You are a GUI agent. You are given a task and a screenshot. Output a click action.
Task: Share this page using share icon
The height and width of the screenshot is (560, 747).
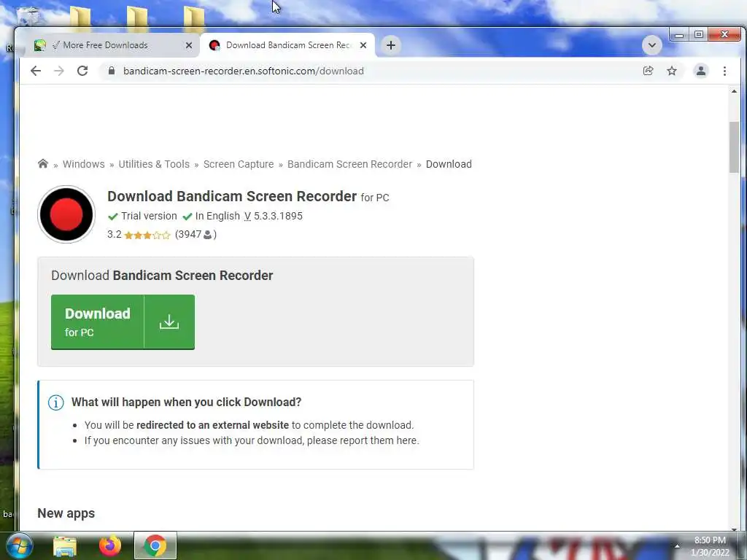[648, 71]
